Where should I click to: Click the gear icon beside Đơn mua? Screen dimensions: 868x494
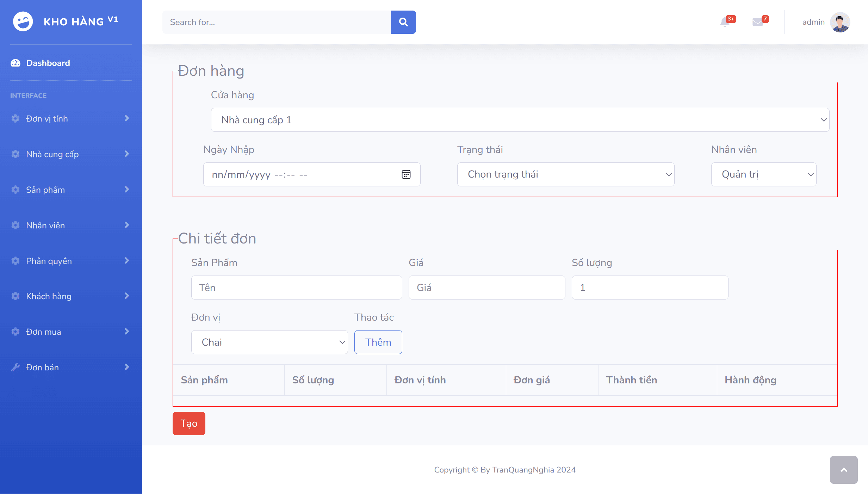[15, 332]
